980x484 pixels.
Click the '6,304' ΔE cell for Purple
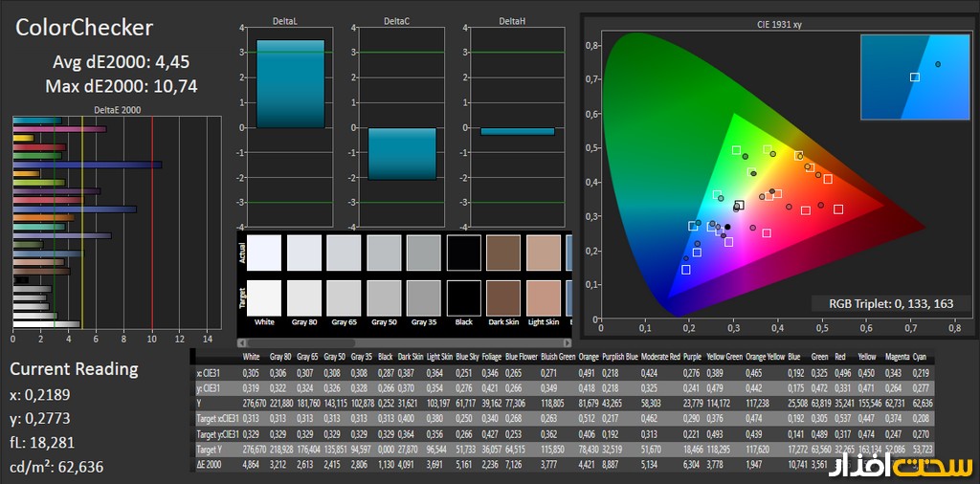(693, 464)
